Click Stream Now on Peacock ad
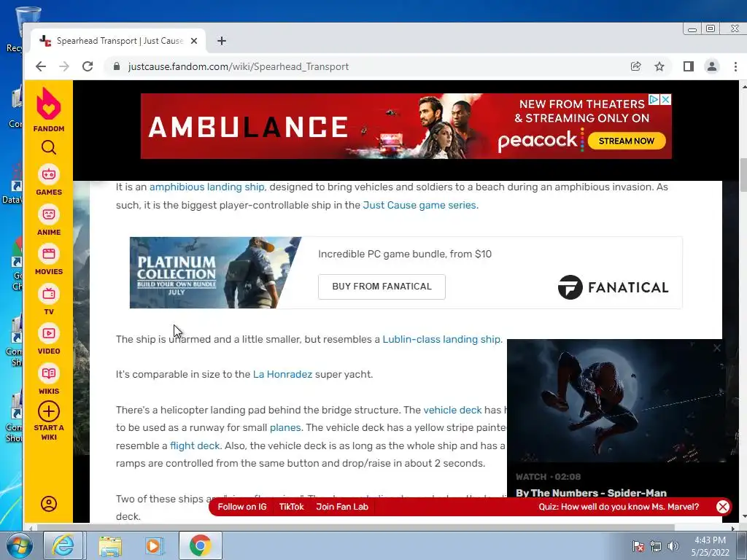 [626, 141]
